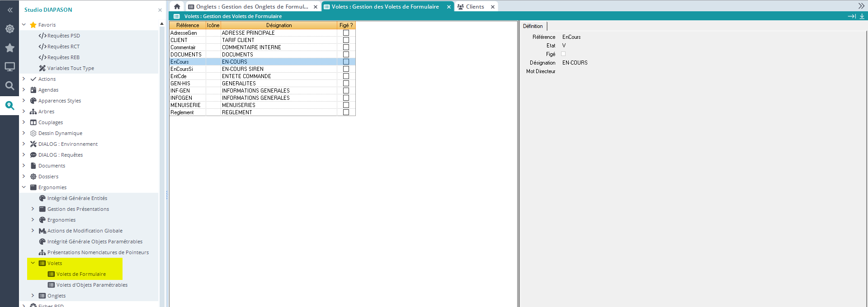
Task: Click the Home icon tab
Action: click(x=177, y=7)
